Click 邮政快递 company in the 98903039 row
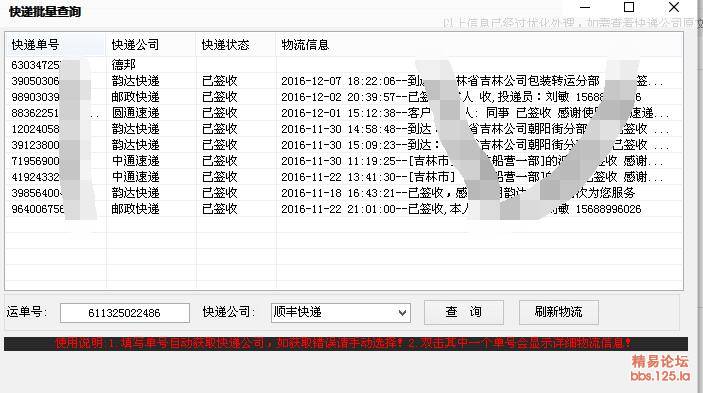This screenshot has height=393, width=703. click(135, 97)
